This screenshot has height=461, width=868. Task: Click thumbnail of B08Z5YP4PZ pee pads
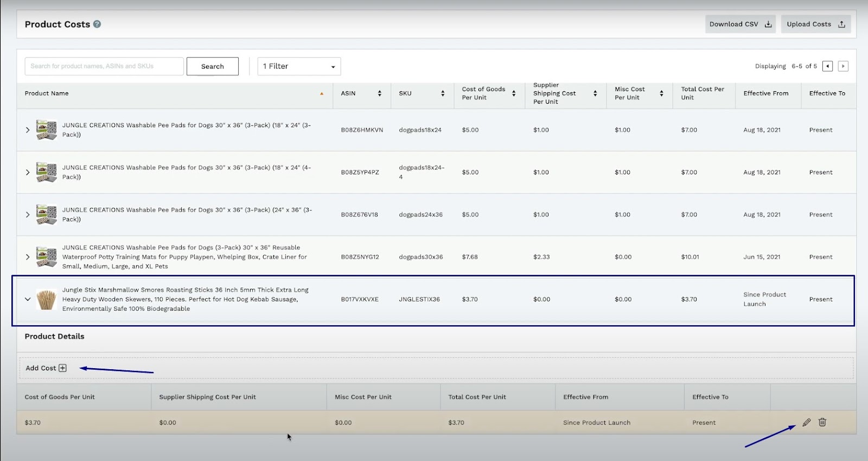[47, 172]
